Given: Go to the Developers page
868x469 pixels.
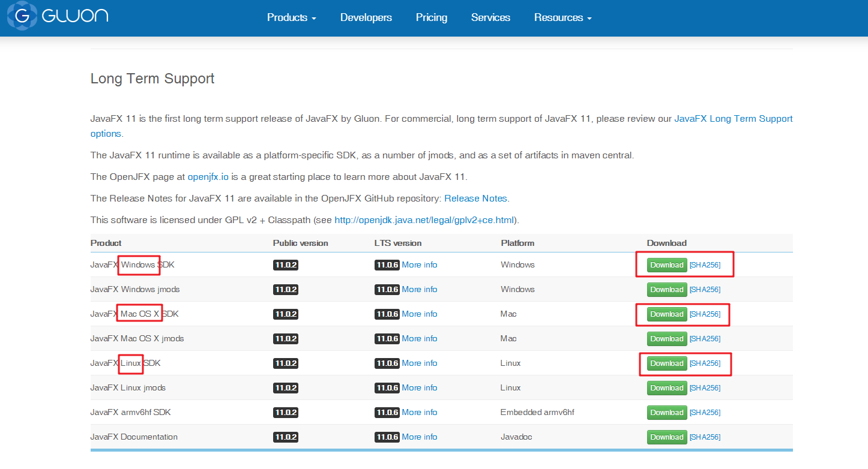Looking at the screenshot, I should (366, 18).
